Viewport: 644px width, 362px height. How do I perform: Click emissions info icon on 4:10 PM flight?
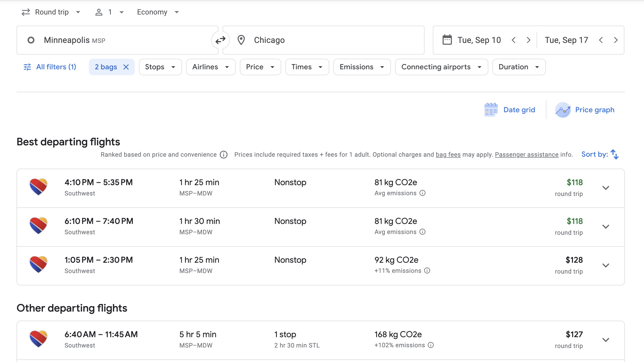click(x=422, y=193)
